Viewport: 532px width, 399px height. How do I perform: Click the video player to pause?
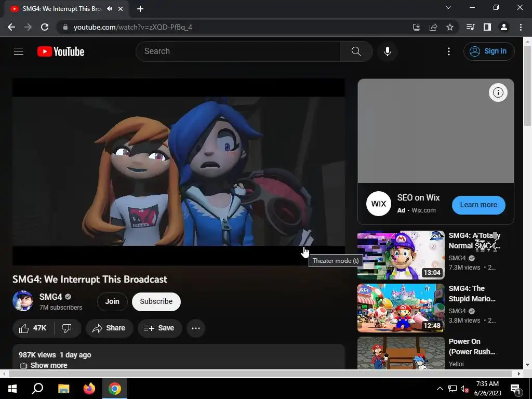[x=179, y=171]
